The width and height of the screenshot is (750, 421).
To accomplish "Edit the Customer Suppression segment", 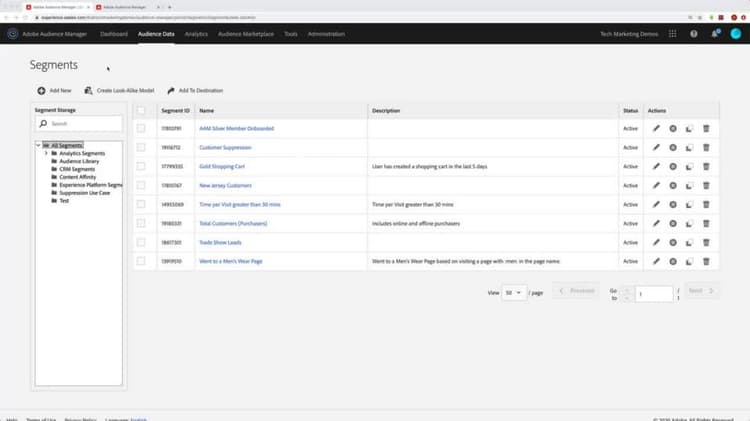I will click(656, 147).
